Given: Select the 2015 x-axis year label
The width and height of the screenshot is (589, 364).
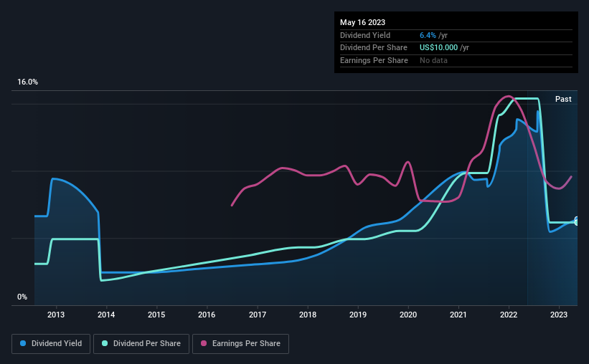Looking at the screenshot, I should coord(156,315).
